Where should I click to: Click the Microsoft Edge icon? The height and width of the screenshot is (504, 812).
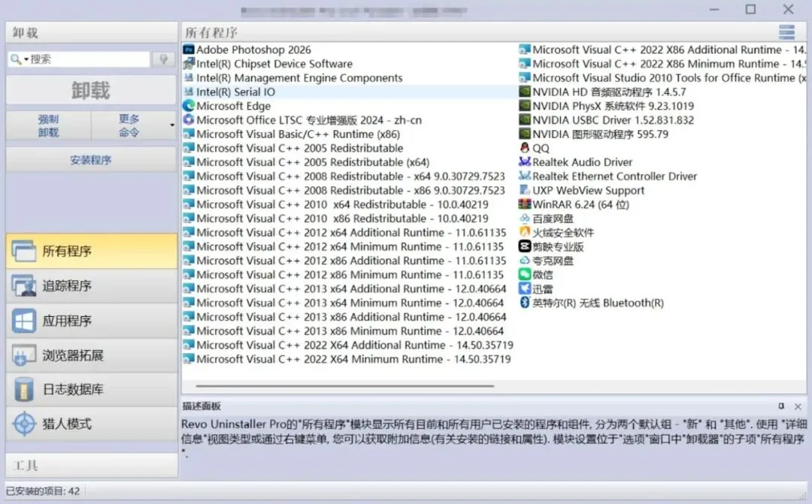coord(189,106)
